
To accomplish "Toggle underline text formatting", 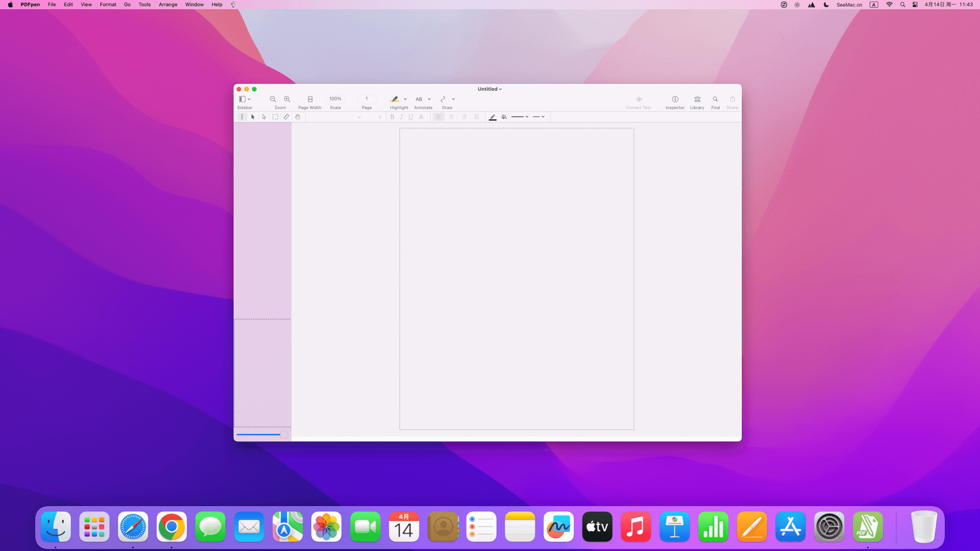I will coord(410,117).
